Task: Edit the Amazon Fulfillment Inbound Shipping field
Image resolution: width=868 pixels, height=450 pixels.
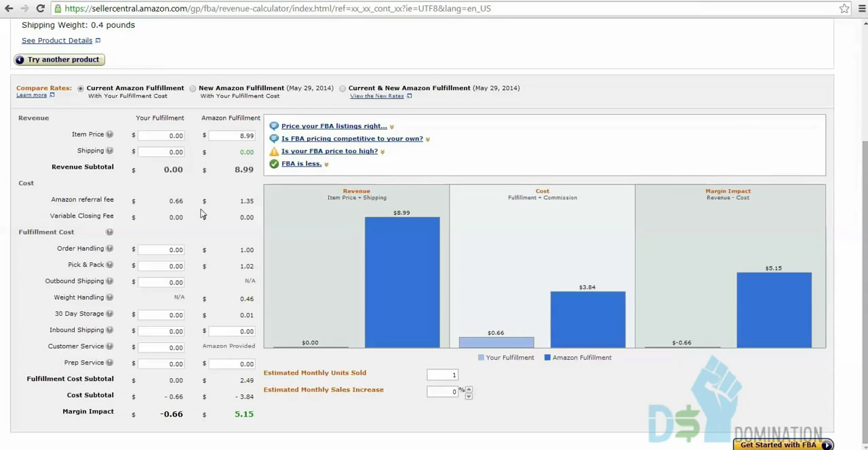Action: coord(232,331)
